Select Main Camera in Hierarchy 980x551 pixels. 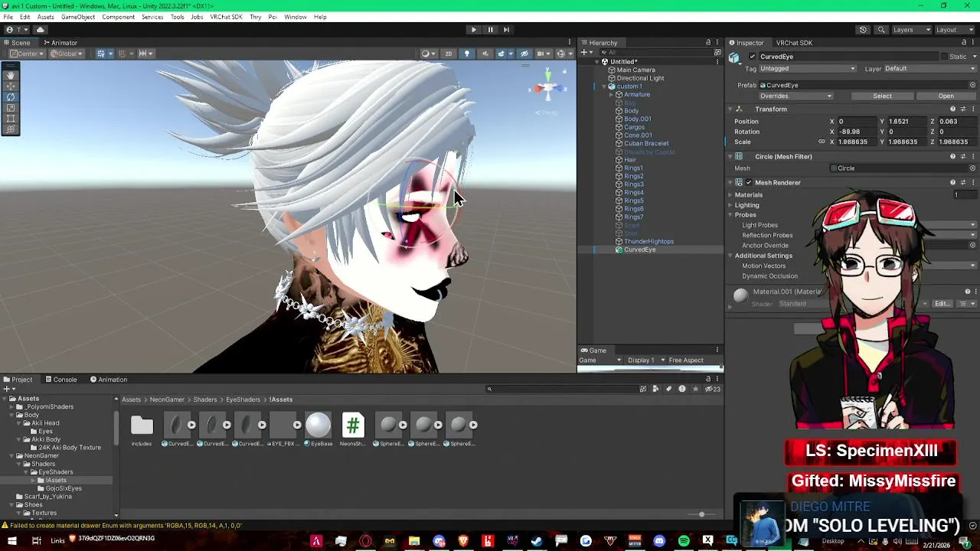tap(635, 70)
